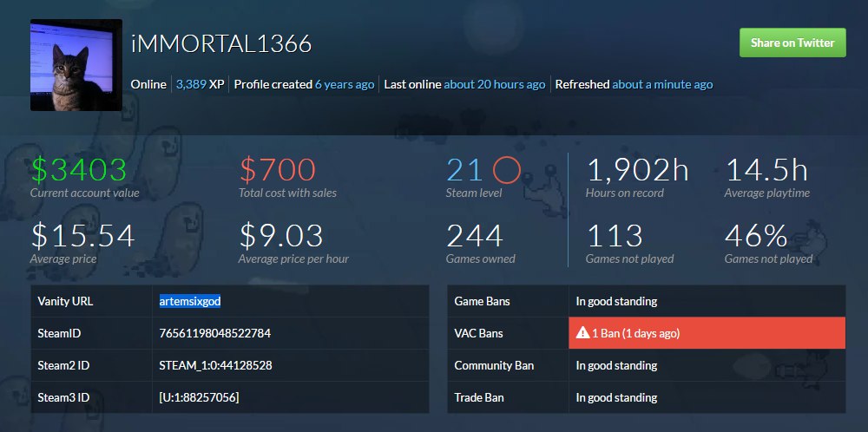Click the 14.5h average playtime value
The width and height of the screenshot is (868, 432).
pyautogui.click(x=766, y=170)
